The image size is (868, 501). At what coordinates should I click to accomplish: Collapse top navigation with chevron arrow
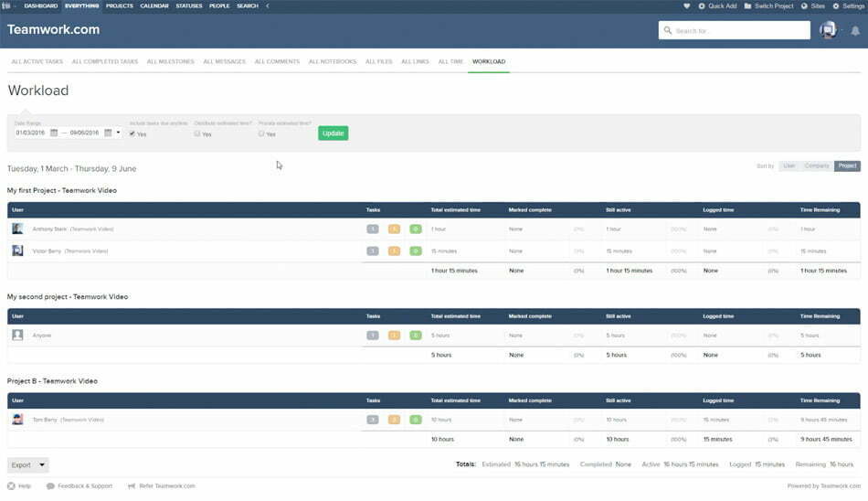(268, 5)
